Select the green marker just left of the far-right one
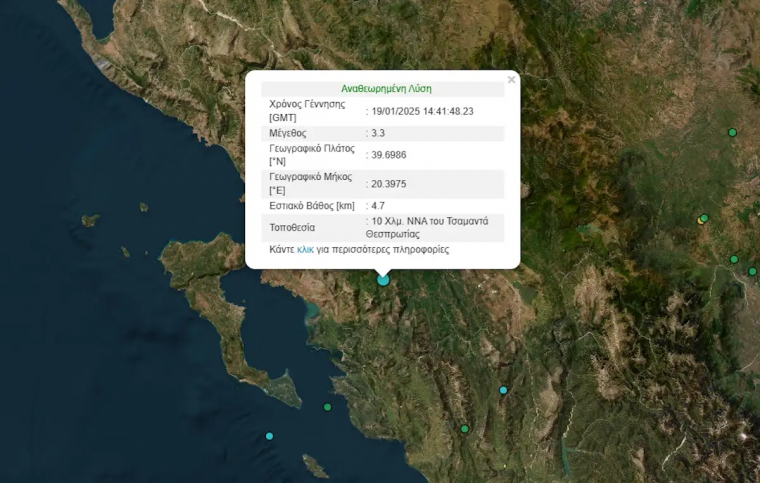The height and width of the screenshot is (483, 760). (x=734, y=259)
